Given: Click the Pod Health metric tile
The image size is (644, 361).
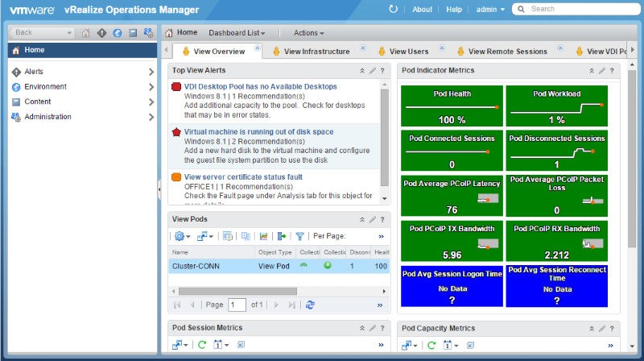Looking at the screenshot, I should point(452,106).
